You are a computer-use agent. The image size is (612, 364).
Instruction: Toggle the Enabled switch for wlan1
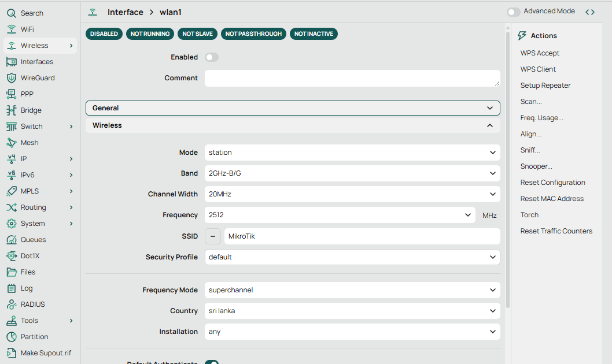click(x=212, y=57)
